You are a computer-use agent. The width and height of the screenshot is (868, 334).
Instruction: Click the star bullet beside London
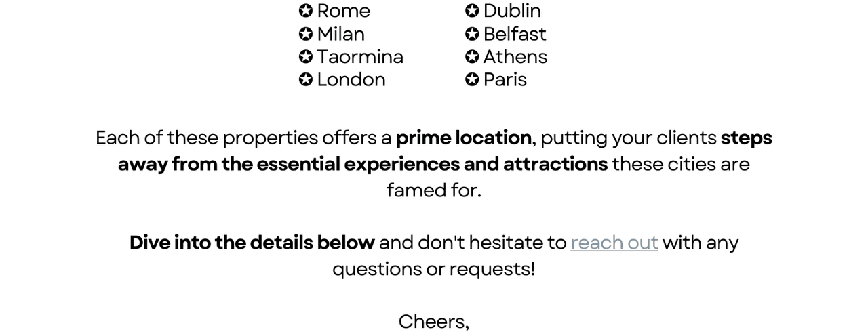point(306,80)
